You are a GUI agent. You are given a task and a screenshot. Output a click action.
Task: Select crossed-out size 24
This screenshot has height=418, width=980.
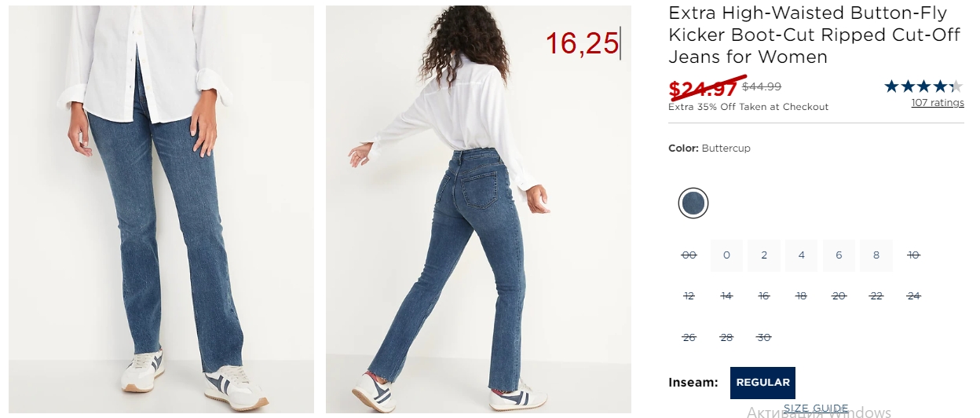tap(913, 296)
